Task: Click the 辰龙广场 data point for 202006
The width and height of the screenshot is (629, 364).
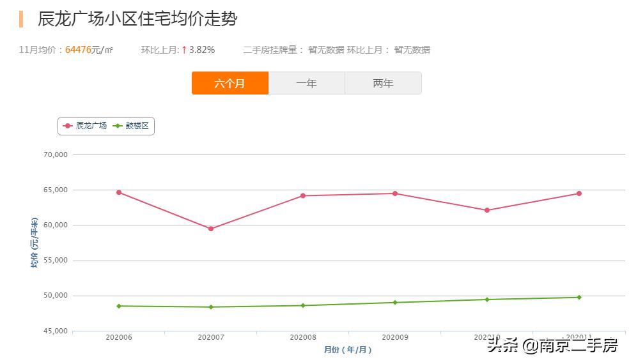Action: point(119,192)
